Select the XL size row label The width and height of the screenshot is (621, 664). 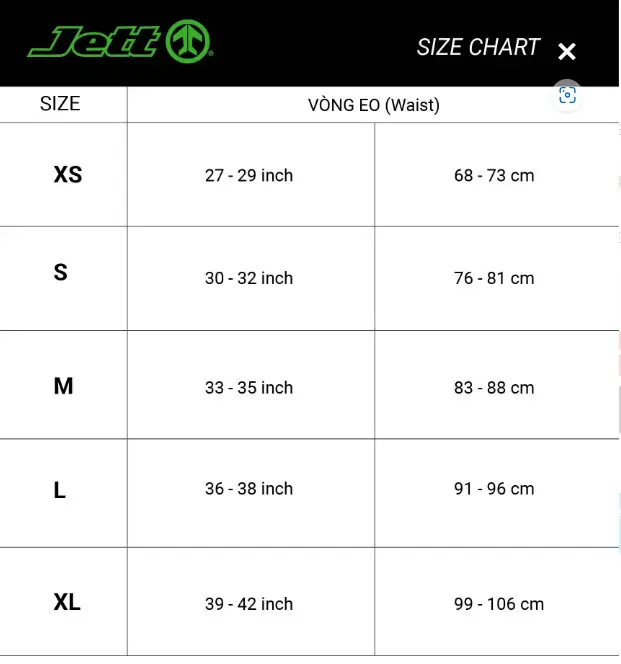pos(67,602)
